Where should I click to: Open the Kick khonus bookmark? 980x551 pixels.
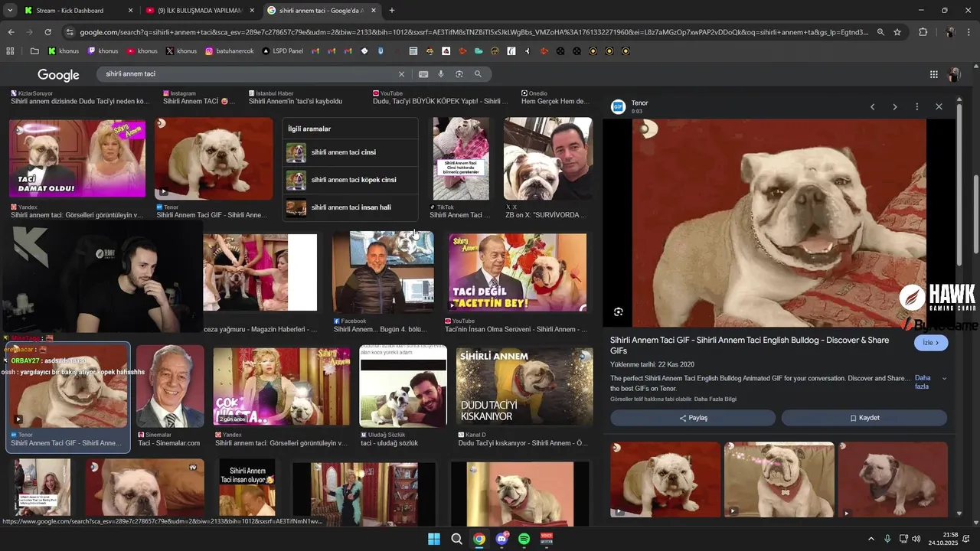coord(64,51)
